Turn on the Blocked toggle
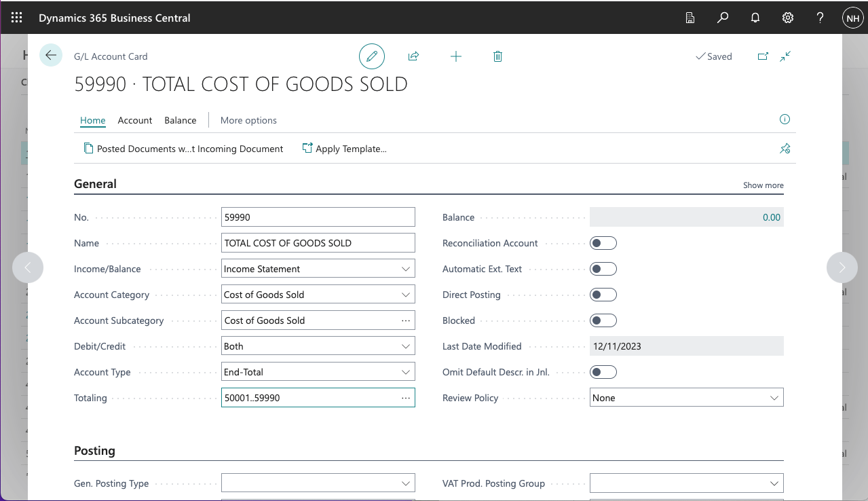Screen dimensions: 868x501 click(x=603, y=320)
